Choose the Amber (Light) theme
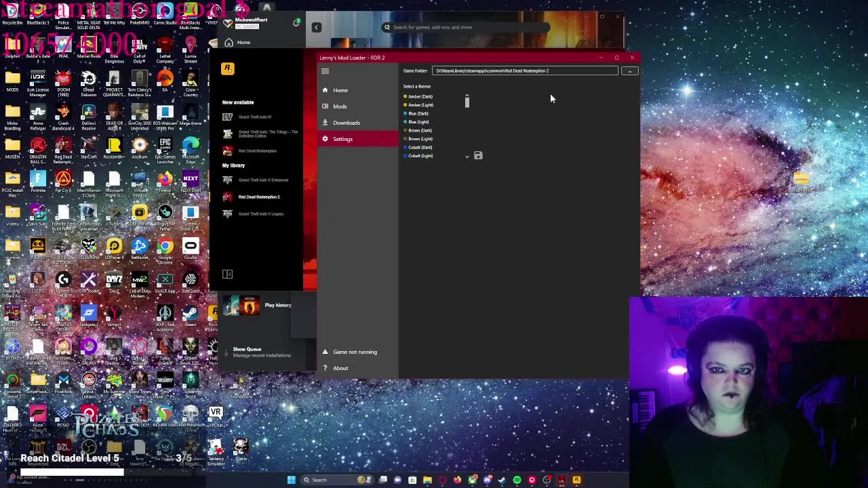This screenshot has height=488, width=868. pos(420,105)
